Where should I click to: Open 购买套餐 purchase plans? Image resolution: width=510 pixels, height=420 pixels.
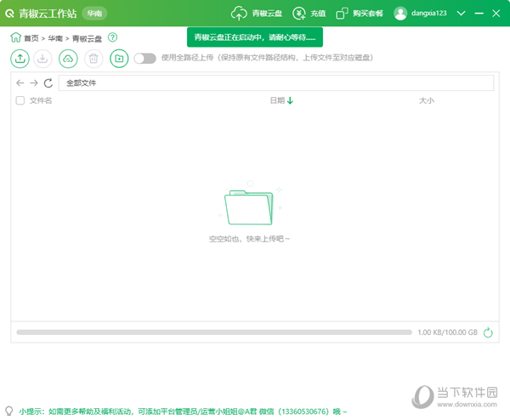pyautogui.click(x=360, y=14)
